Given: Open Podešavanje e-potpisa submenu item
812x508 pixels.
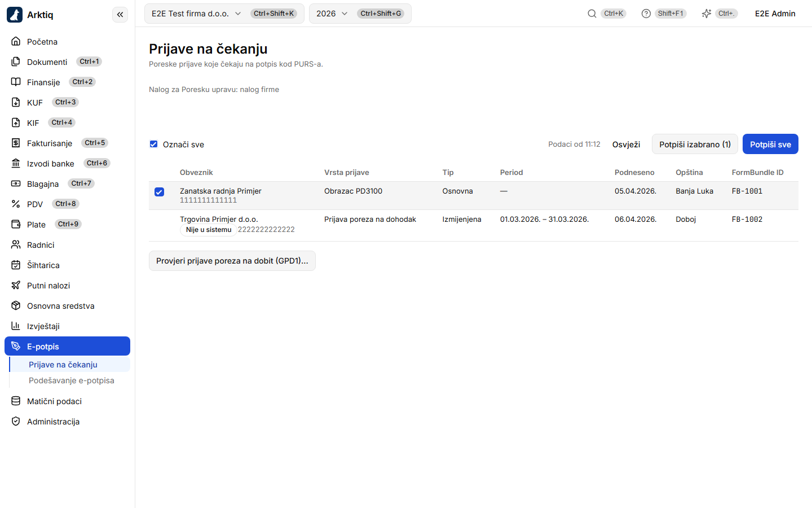Looking at the screenshot, I should click(70, 380).
